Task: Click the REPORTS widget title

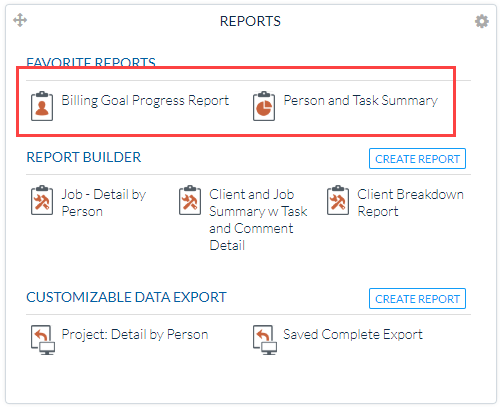Action: click(x=250, y=21)
